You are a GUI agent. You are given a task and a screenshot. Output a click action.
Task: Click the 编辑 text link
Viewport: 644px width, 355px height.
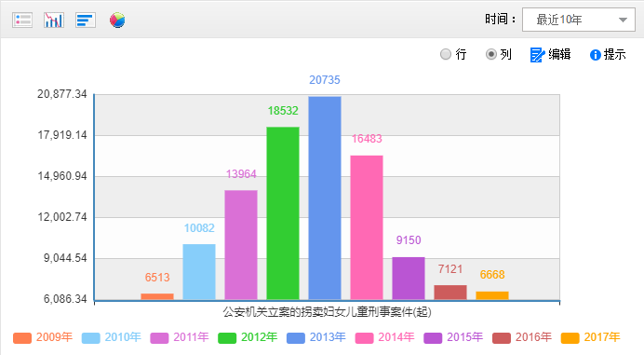pos(559,54)
